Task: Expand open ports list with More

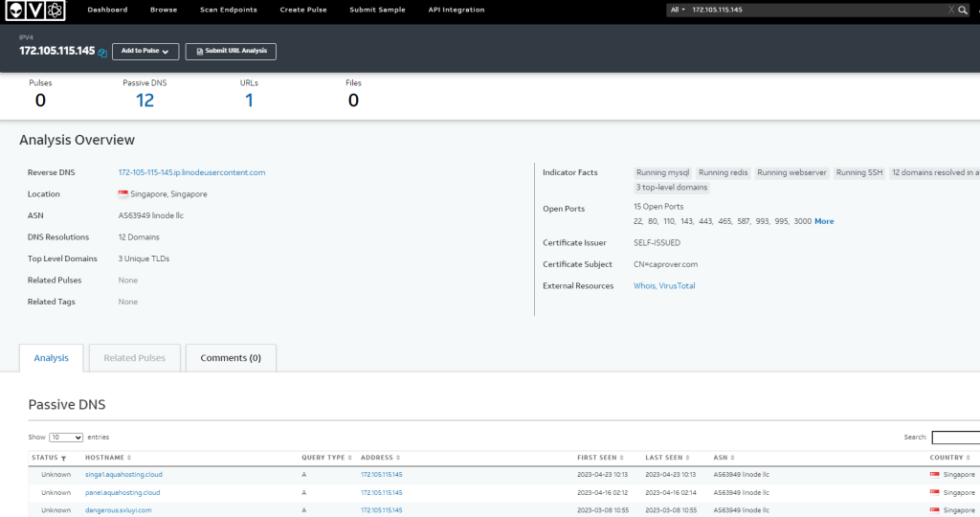Action: (824, 221)
